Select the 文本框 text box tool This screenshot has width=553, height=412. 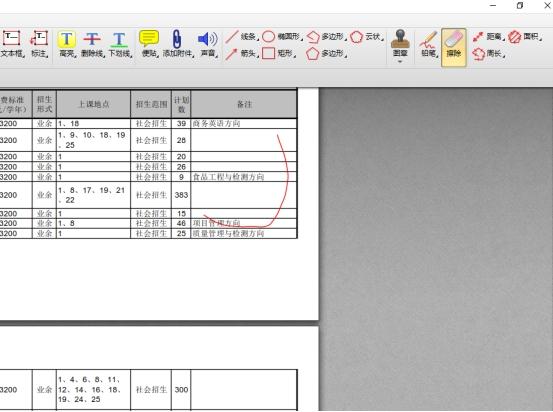12,44
